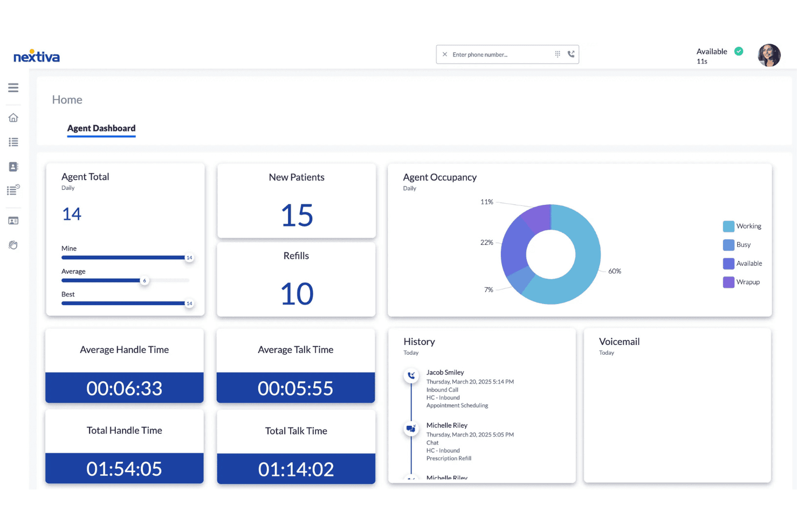Click the 7% label on donut chart
The width and height of the screenshot is (798, 532).
click(x=489, y=290)
